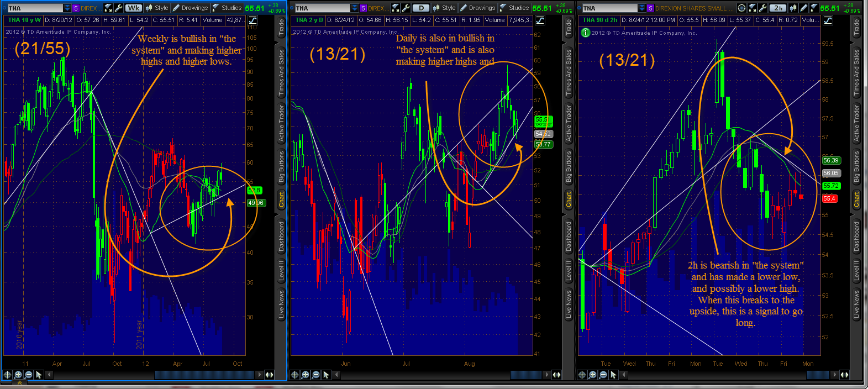Expand time axis button below daily chart
Screen dimensions: 868x389
tap(556, 375)
